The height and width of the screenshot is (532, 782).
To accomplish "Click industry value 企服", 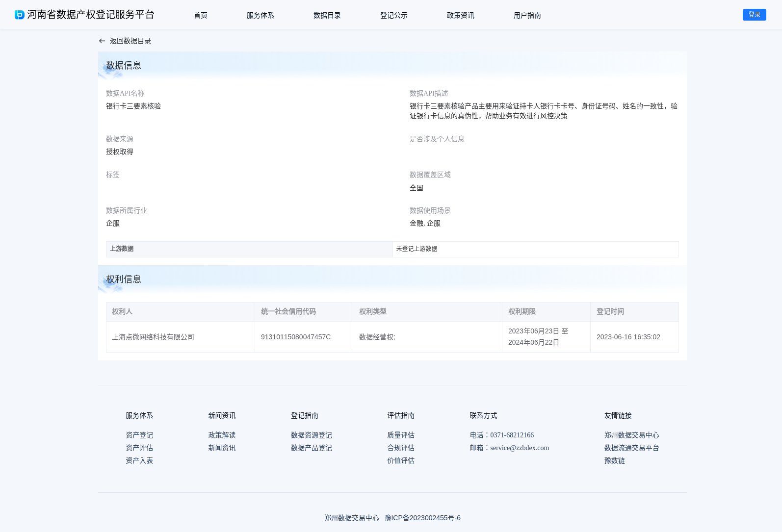I will point(113,223).
